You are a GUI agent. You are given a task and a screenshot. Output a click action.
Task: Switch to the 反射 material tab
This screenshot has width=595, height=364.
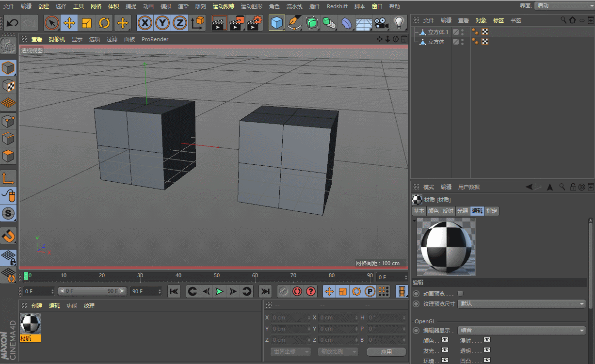[448, 211]
